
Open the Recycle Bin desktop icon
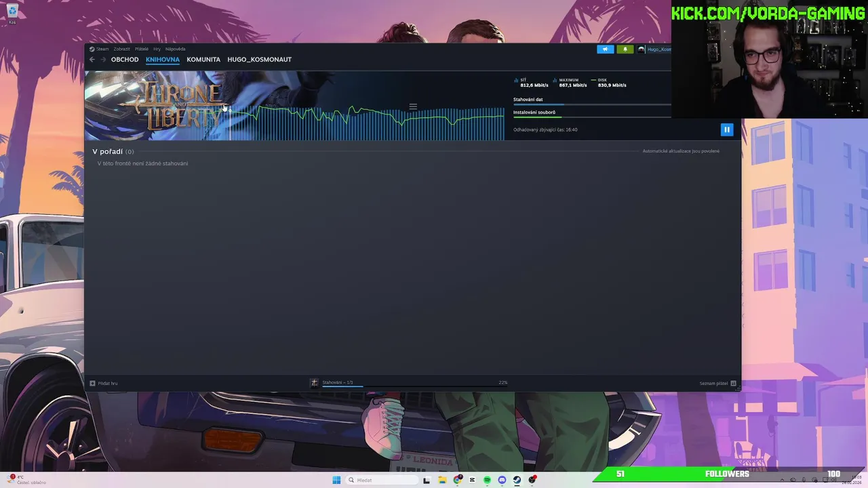[x=12, y=14]
